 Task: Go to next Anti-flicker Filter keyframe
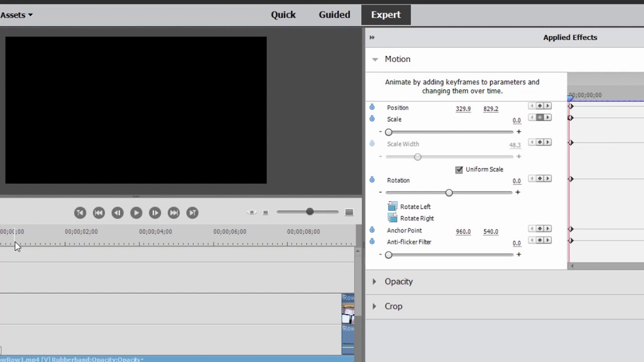(x=547, y=240)
